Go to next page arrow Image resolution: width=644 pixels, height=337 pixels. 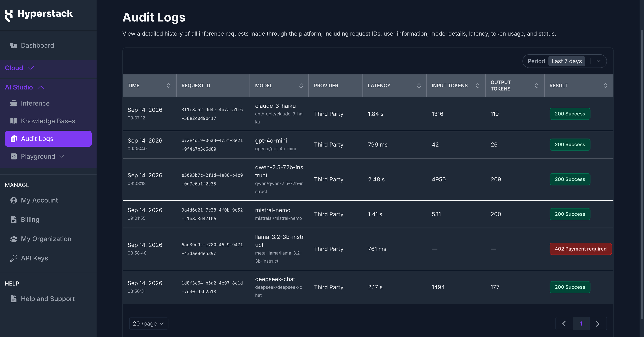pos(598,324)
